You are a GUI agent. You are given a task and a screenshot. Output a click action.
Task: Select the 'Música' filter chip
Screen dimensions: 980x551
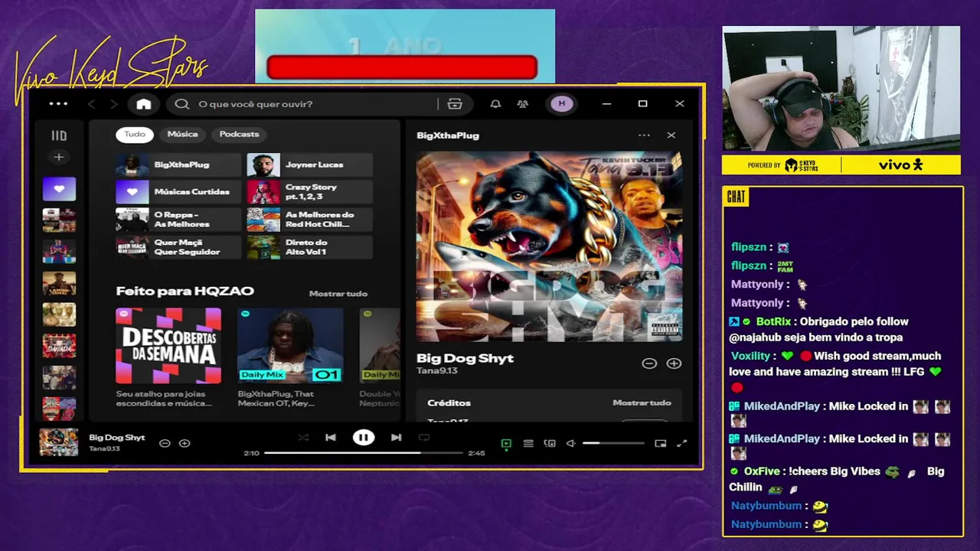point(182,134)
